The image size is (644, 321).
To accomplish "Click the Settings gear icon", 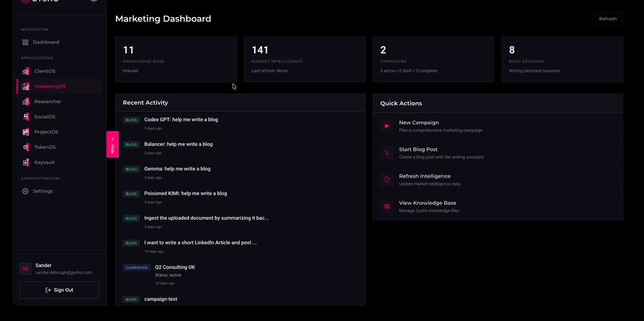I will (x=25, y=191).
